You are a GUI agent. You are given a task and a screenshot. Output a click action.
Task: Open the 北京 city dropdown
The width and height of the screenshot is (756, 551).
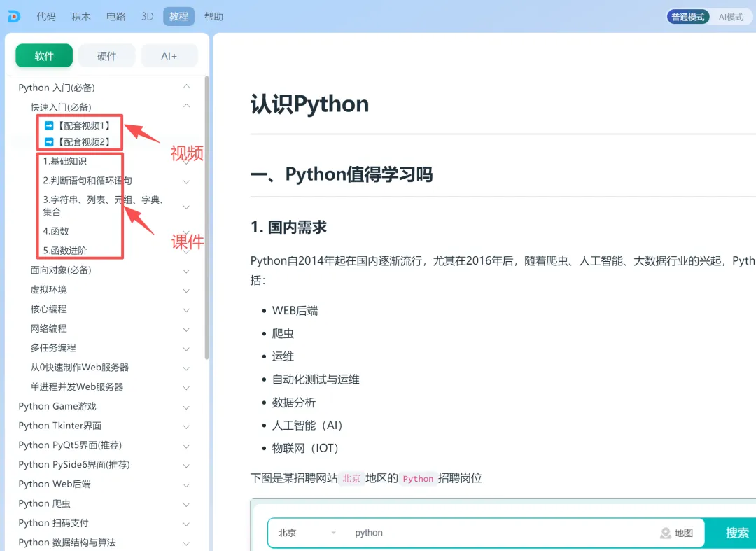307,533
